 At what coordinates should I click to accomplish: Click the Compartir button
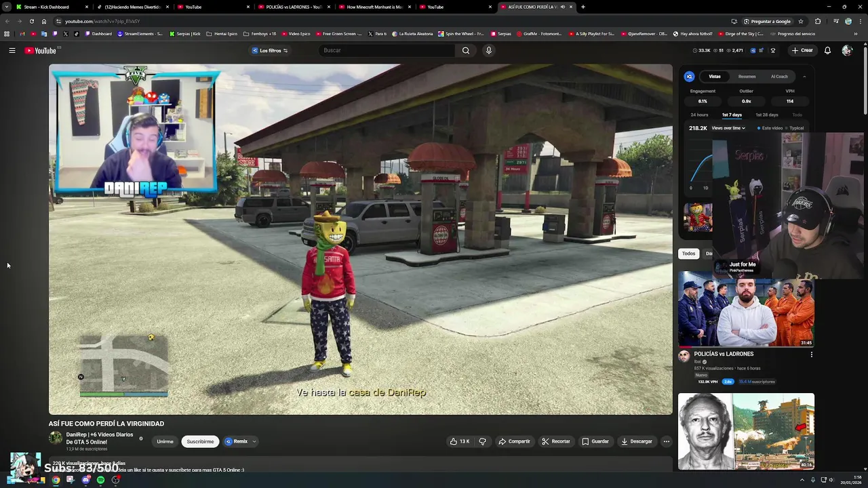514,441
